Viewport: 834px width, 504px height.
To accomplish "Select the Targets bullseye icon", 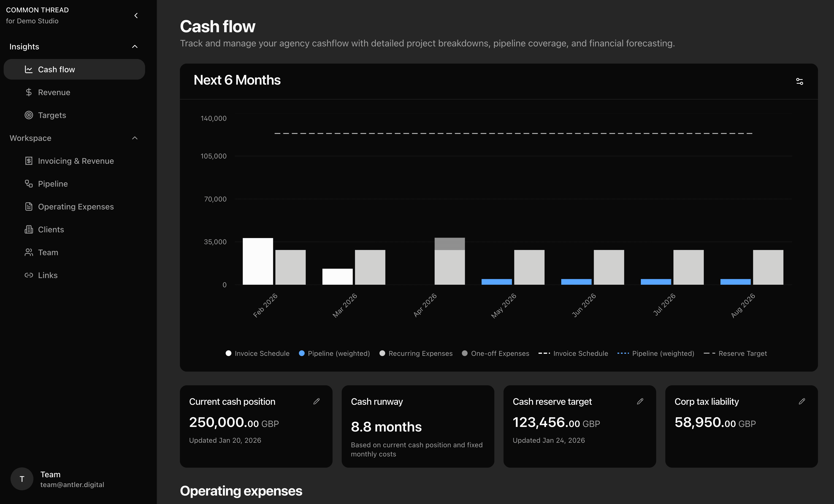I will [29, 115].
